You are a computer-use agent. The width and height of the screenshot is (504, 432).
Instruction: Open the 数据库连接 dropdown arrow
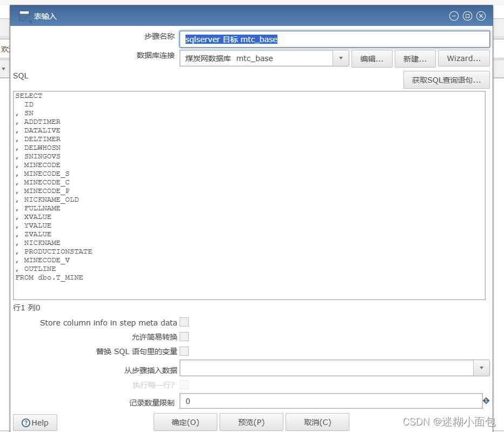[341, 58]
